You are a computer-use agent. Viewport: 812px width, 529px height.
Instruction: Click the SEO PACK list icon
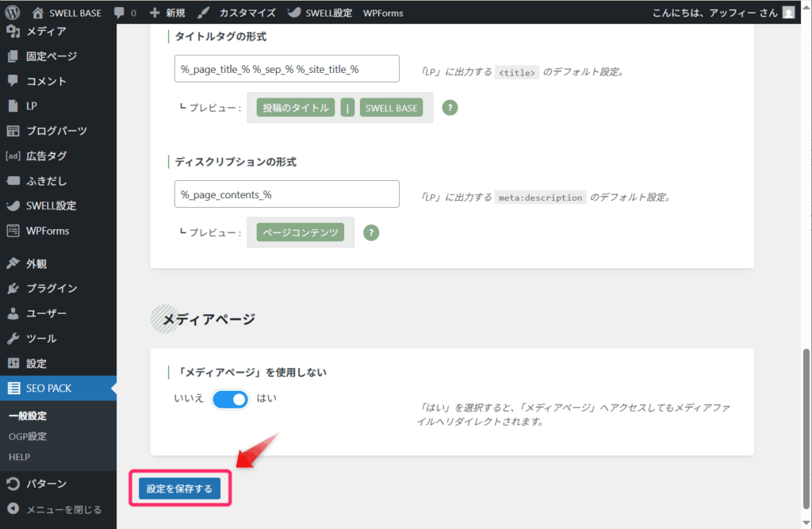pyautogui.click(x=14, y=388)
